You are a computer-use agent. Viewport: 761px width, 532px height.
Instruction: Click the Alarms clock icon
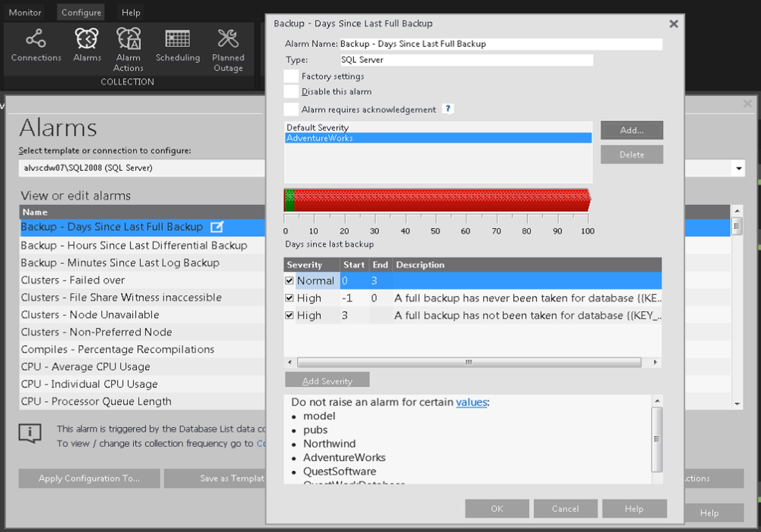87,39
